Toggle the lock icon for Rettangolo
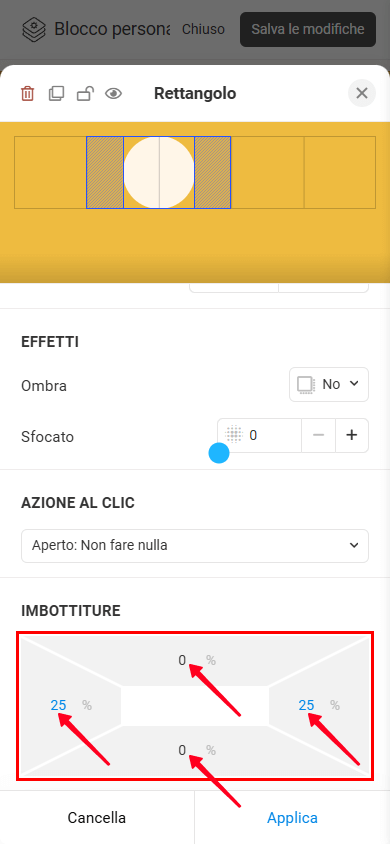This screenshot has width=390, height=844. click(x=84, y=94)
